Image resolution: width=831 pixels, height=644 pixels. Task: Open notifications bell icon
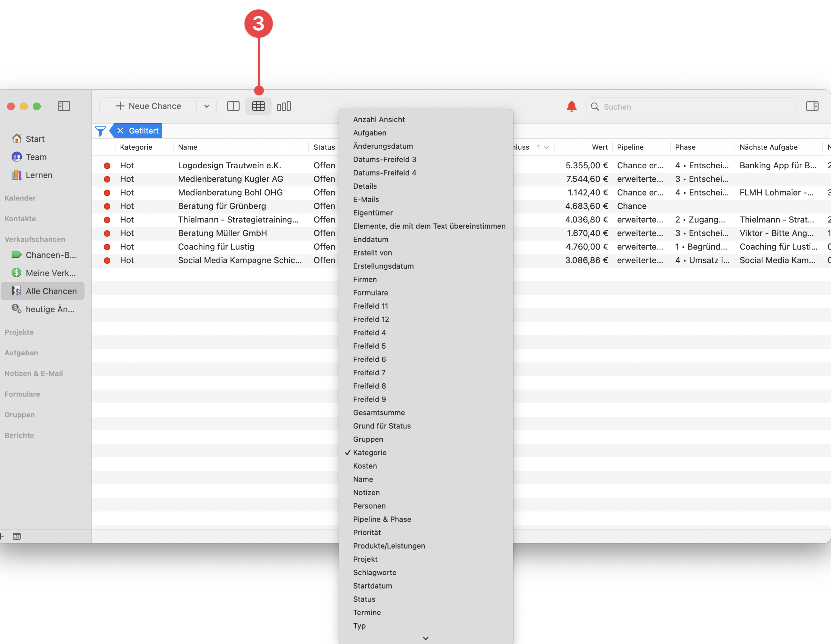coord(572,106)
